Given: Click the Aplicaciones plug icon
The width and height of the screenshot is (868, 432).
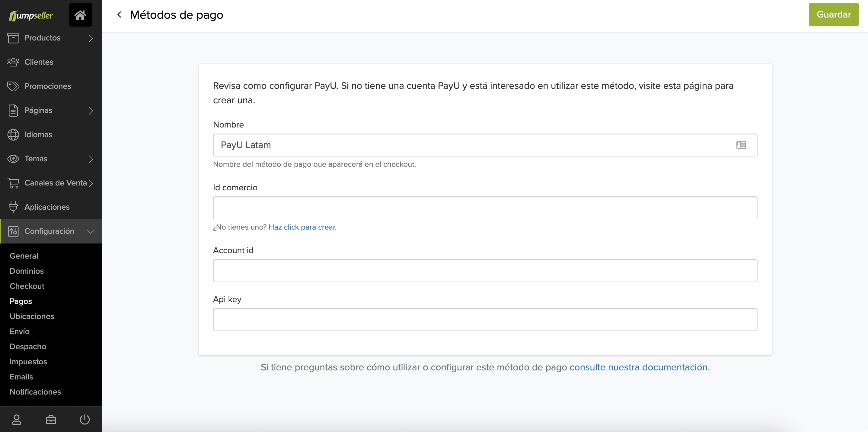Looking at the screenshot, I should click(13, 207).
